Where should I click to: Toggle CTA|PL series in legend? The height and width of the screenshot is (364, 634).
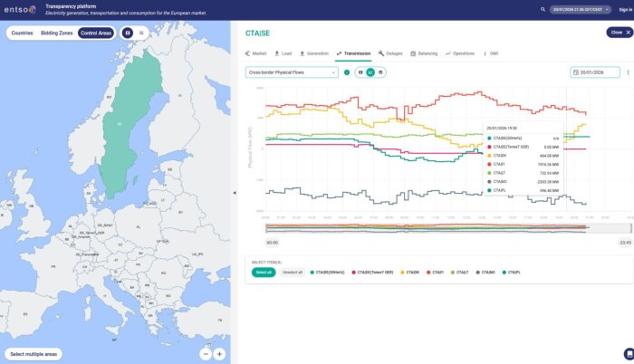(512, 273)
